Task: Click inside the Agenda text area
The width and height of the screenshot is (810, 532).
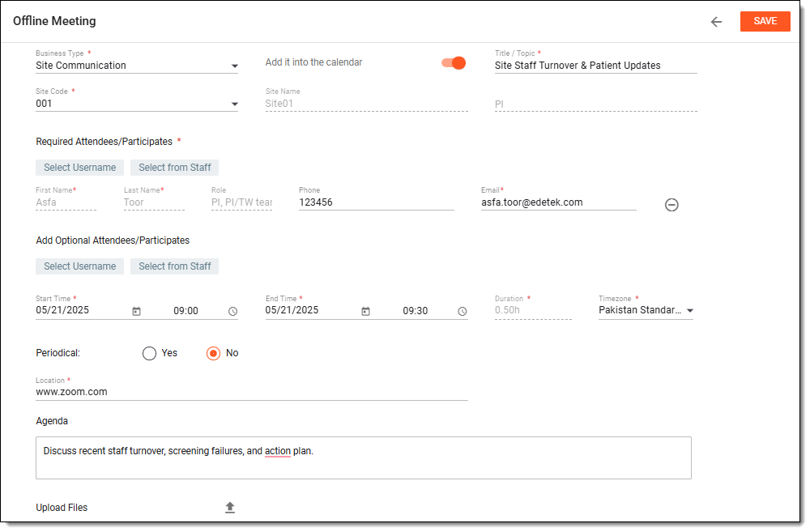Action: (364, 458)
